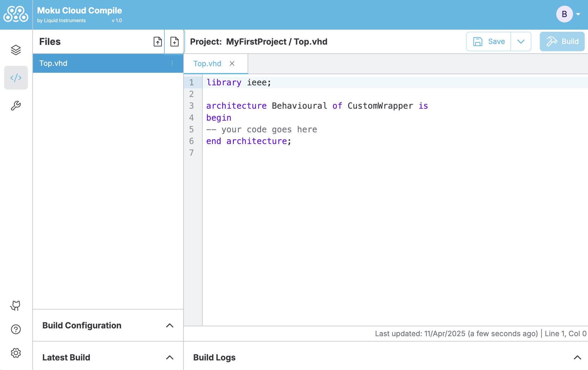
Task: Click the new file icon
Action: 174,42
